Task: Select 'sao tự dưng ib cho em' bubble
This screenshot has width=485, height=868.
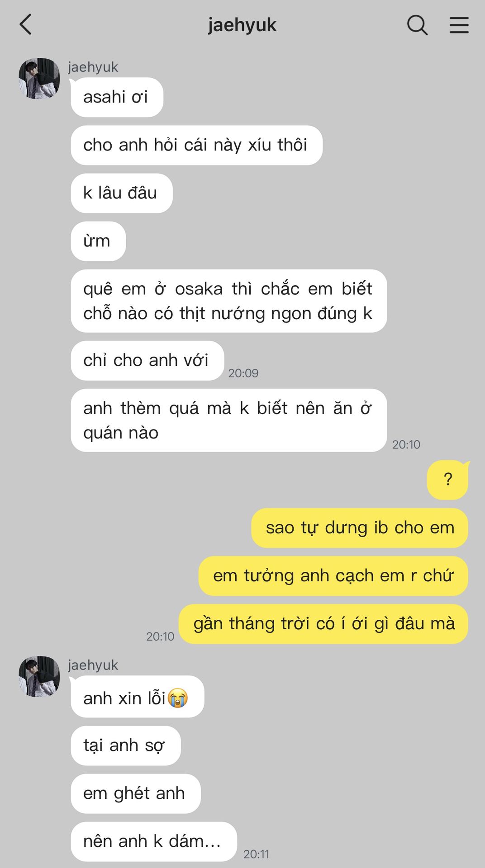Action: tap(360, 528)
